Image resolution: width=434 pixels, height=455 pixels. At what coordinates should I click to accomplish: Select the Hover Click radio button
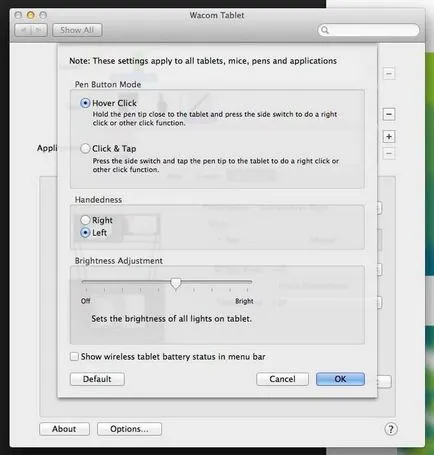pyautogui.click(x=85, y=103)
